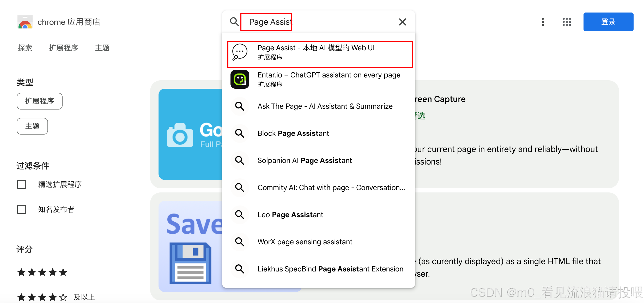
Task: Click the Chrome Web Store logo
Action: coord(25,22)
